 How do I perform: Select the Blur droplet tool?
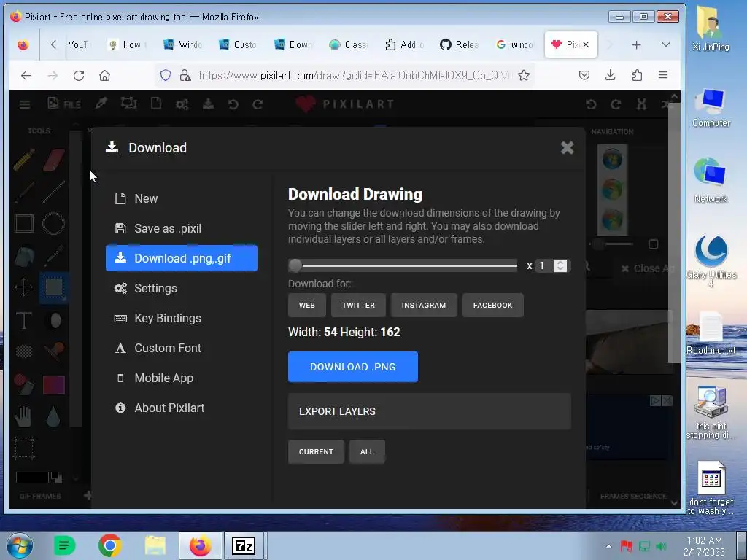[x=53, y=416]
